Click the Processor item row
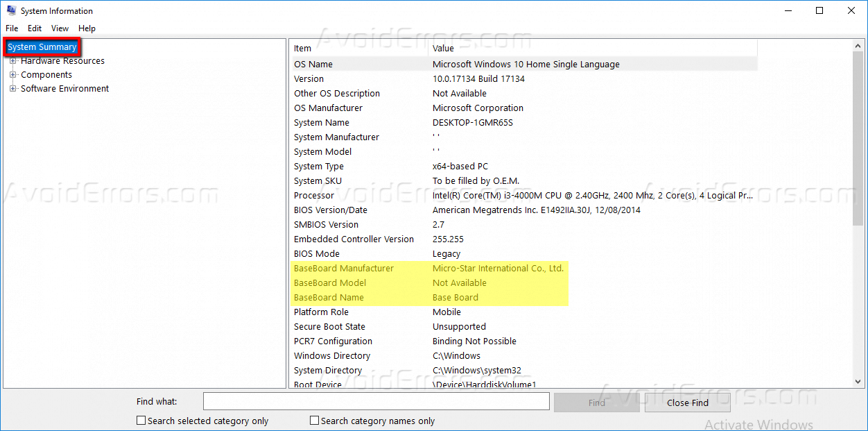The height and width of the screenshot is (431, 868). (x=314, y=195)
